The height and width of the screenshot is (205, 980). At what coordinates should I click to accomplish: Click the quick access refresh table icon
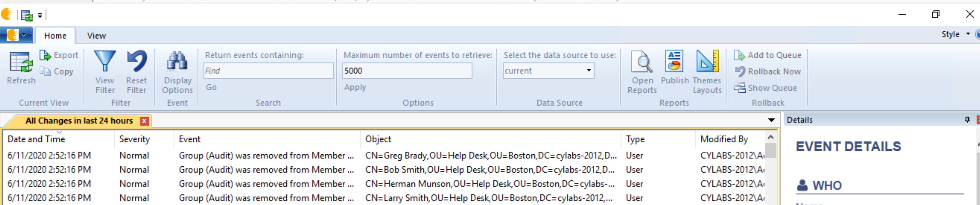[27, 15]
